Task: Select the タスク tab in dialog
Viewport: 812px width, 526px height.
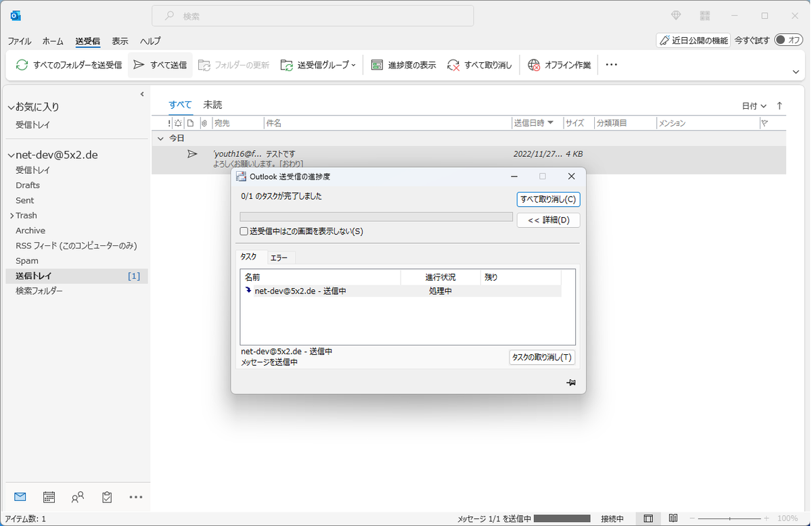Action: click(248, 257)
